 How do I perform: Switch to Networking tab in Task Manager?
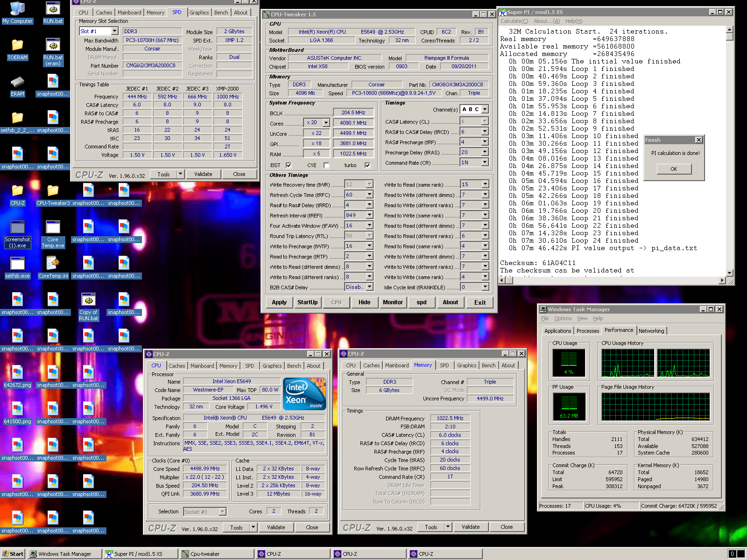(x=651, y=331)
